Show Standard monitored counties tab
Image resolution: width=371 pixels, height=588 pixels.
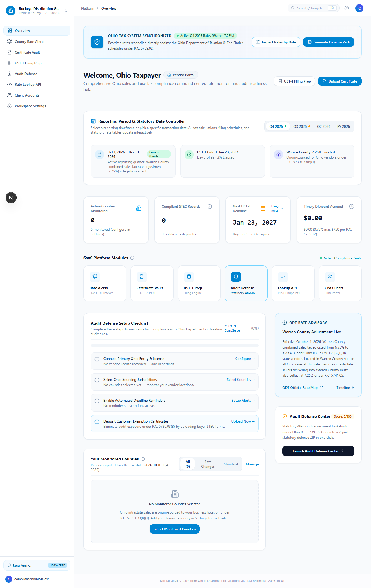tap(231, 464)
